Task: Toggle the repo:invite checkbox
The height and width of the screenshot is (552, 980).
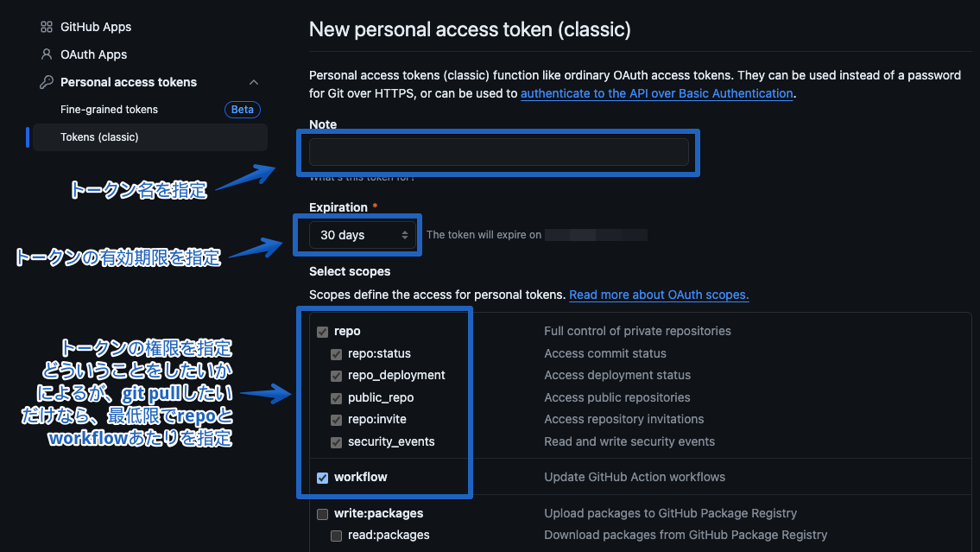Action: point(336,420)
